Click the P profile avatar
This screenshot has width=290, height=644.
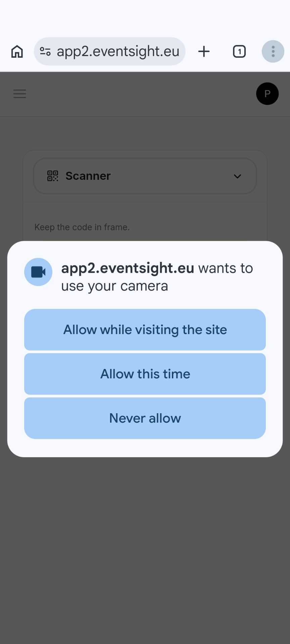pyautogui.click(x=267, y=94)
